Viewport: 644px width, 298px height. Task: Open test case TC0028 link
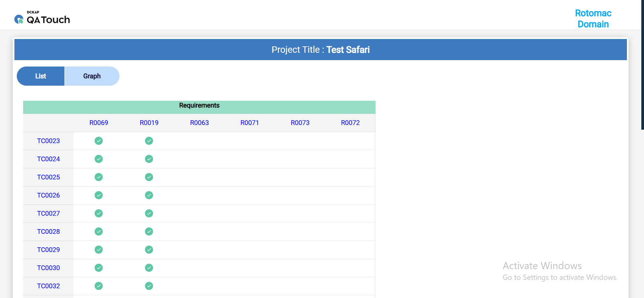pos(48,232)
